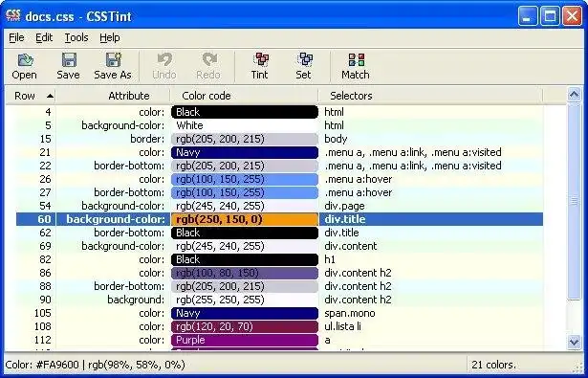Click row number 27
This screenshot has height=378, width=588.
click(x=45, y=192)
